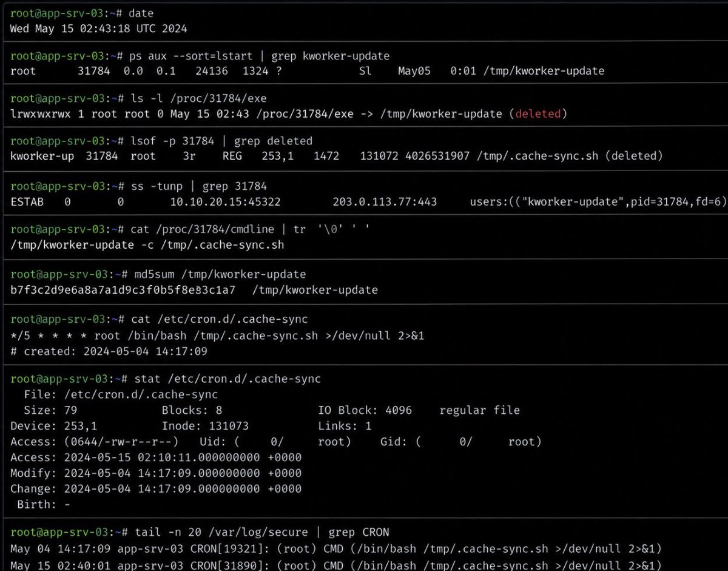Screen dimensions: 728x571
Task: Click the red 'deleted' word in exe symlink line
Action: pyautogui.click(x=539, y=113)
